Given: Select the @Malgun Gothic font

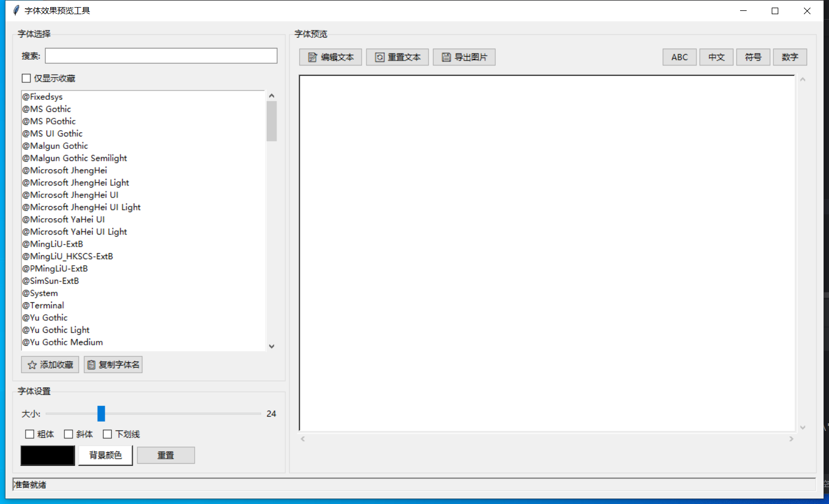Looking at the screenshot, I should (x=143, y=146).
